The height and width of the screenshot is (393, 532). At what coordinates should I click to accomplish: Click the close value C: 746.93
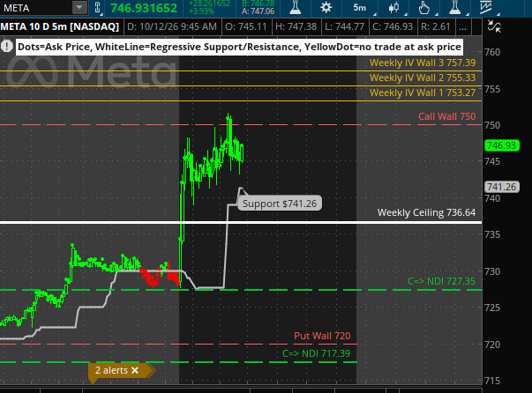[393, 26]
